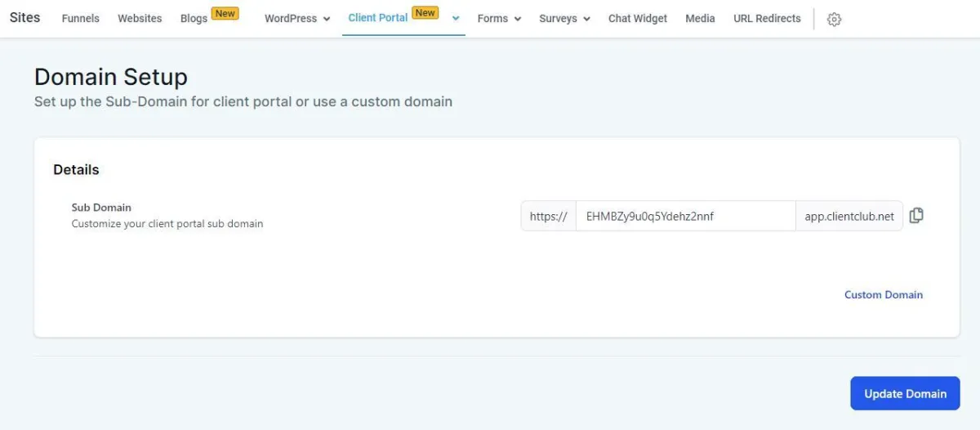980x430 pixels.
Task: Select the Chat Widget tab
Action: 638,18
